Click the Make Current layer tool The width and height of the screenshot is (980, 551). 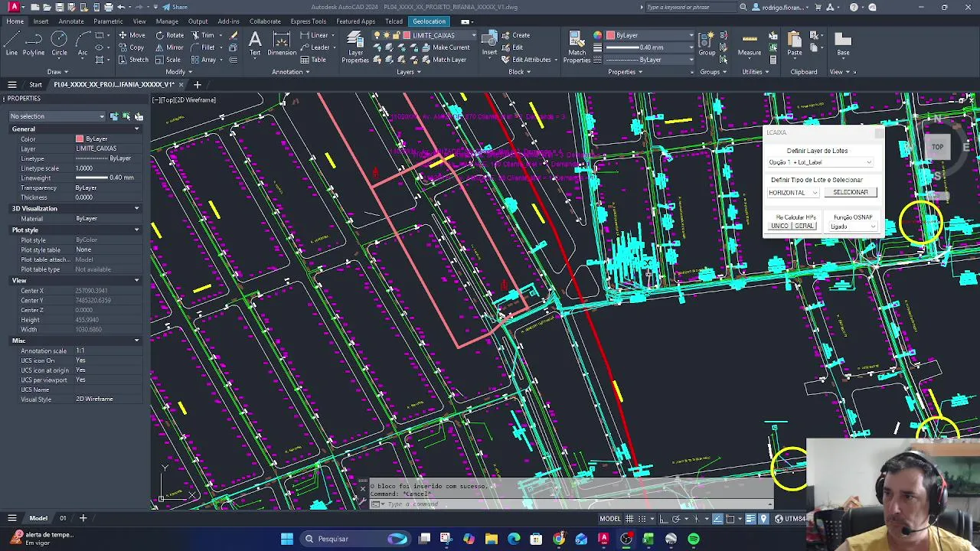pos(446,47)
